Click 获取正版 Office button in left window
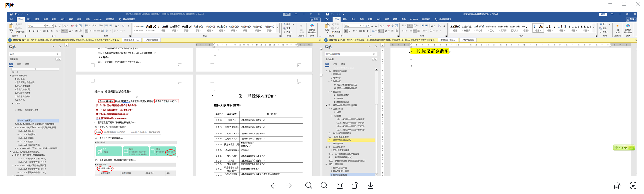The width and height of the screenshot is (644, 194). tap(131, 40)
